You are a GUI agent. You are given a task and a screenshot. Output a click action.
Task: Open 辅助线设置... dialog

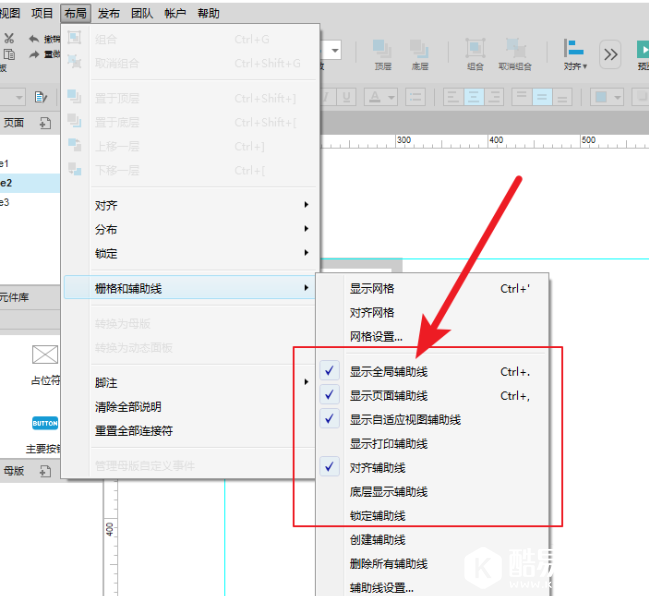433,588
